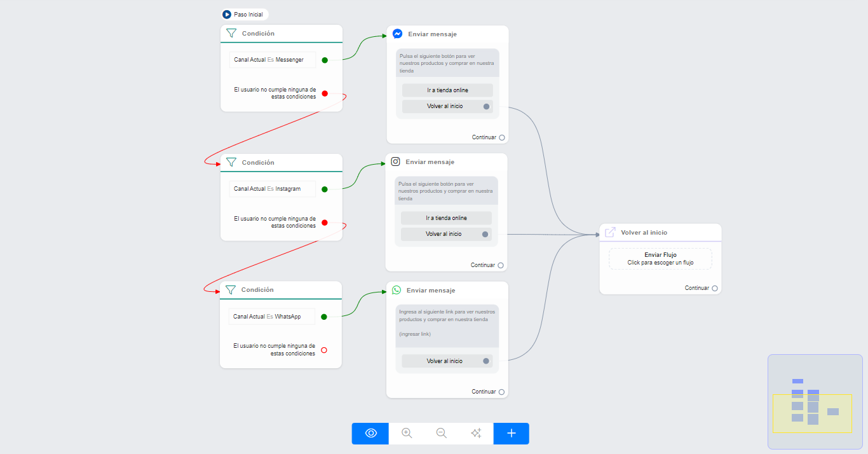Click the external link icon on Volver al inicio node

[610, 233]
